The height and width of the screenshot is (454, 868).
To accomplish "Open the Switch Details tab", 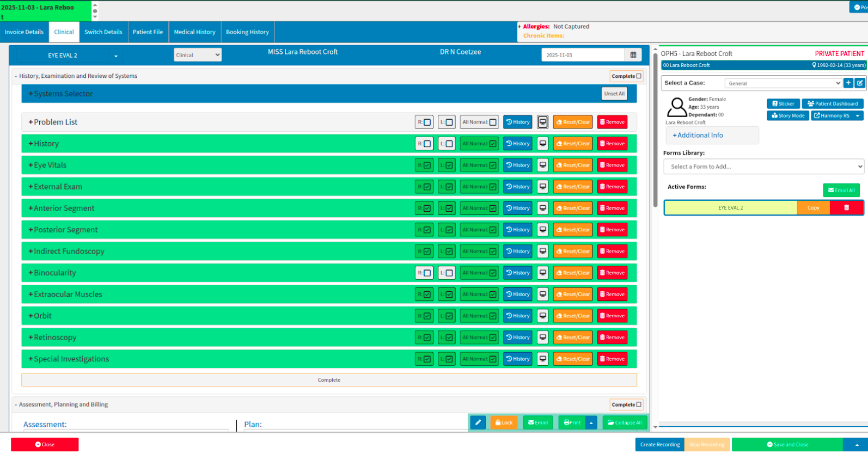I will click(x=103, y=32).
